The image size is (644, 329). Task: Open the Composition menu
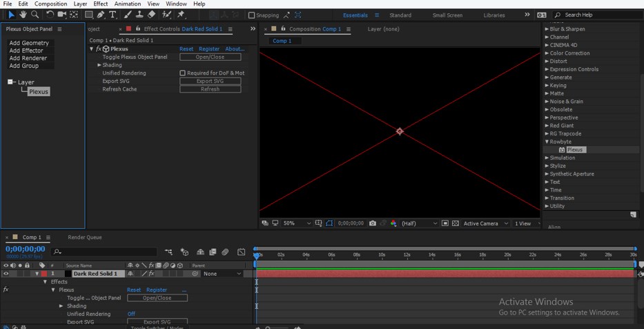click(x=51, y=4)
